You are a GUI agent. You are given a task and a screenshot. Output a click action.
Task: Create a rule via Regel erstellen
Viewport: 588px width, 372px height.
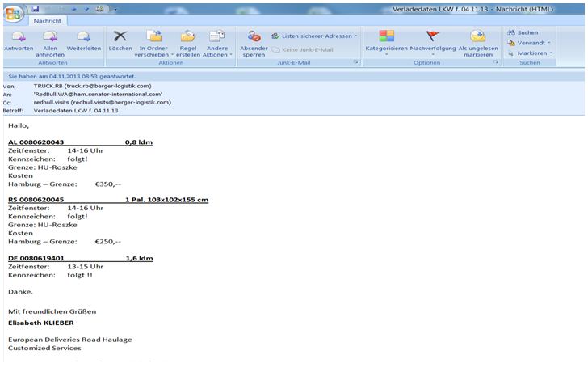[188, 44]
